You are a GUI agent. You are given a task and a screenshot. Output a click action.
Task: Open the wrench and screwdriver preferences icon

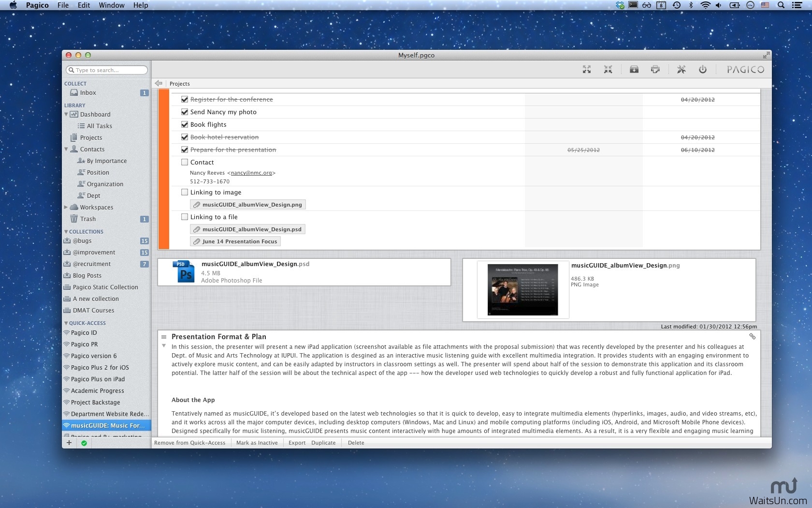(x=681, y=70)
